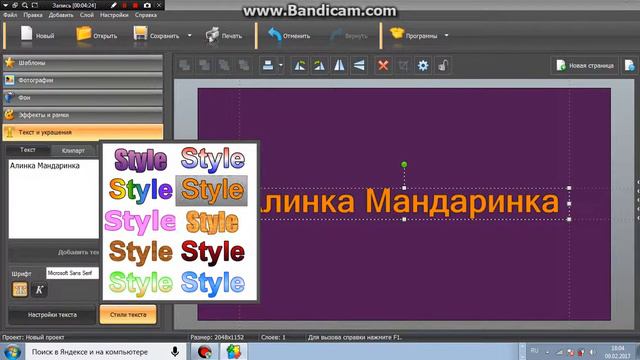The width and height of the screenshot is (640, 360).
Task: Click the Bandicam camera screenshot icon
Action: (147, 5)
